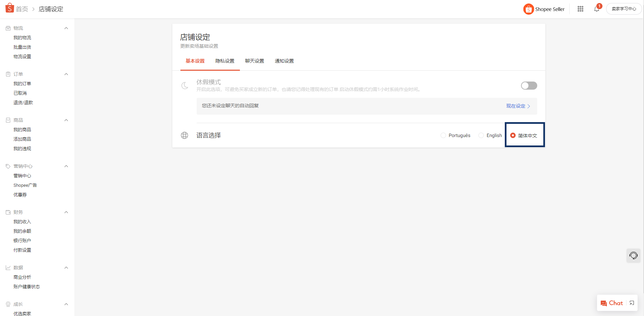Open the notifications bell
644x316 pixels.
[597, 9]
